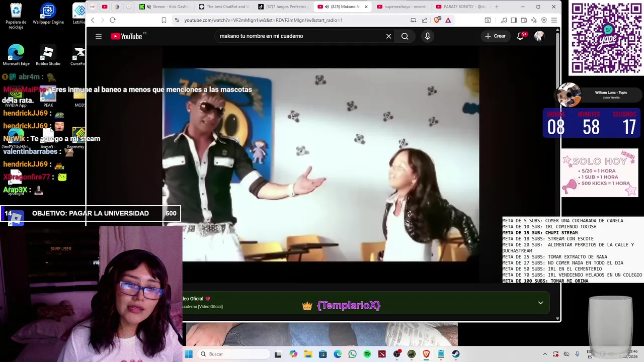644x362 pixels.
Task: Open Microsoft Edge from taskbar
Action: [x=338, y=354]
